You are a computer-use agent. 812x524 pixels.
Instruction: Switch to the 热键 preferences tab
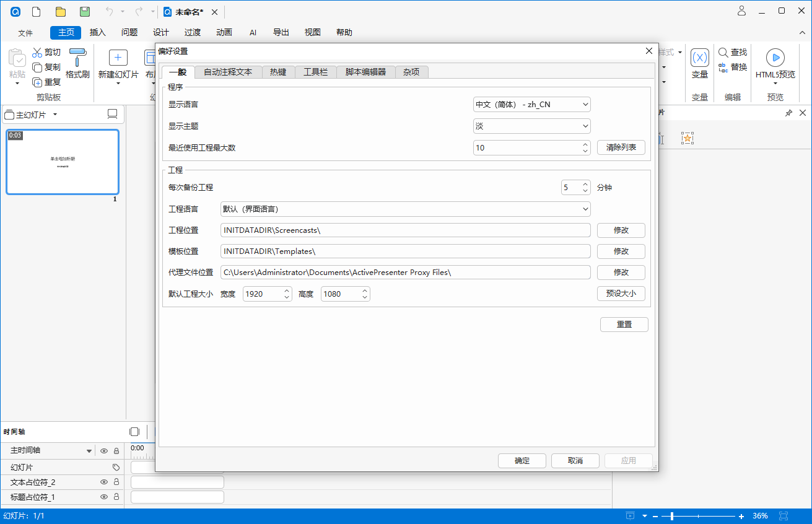pyautogui.click(x=278, y=71)
